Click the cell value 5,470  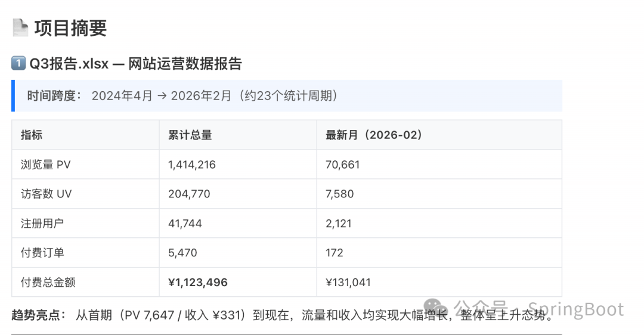tap(182, 253)
